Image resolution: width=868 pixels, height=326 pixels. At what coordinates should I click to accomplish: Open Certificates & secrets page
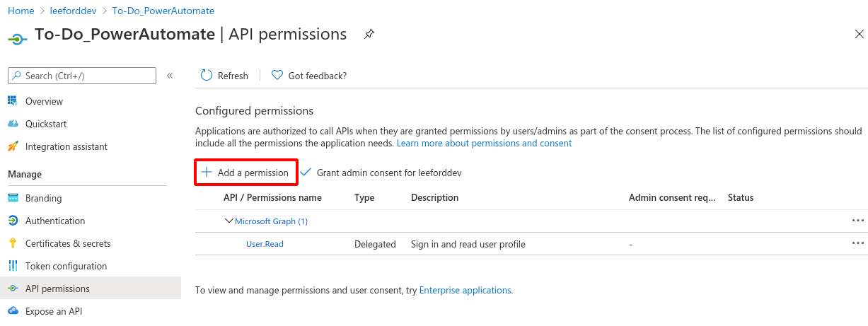pyautogui.click(x=68, y=243)
